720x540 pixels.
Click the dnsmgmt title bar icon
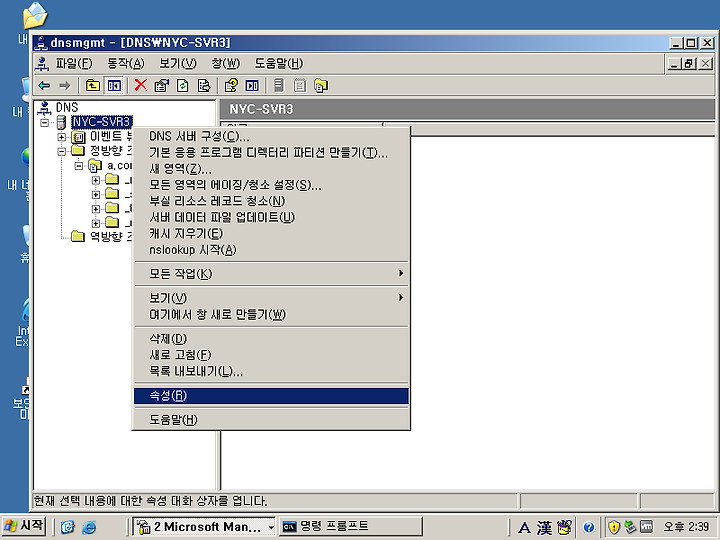point(41,43)
